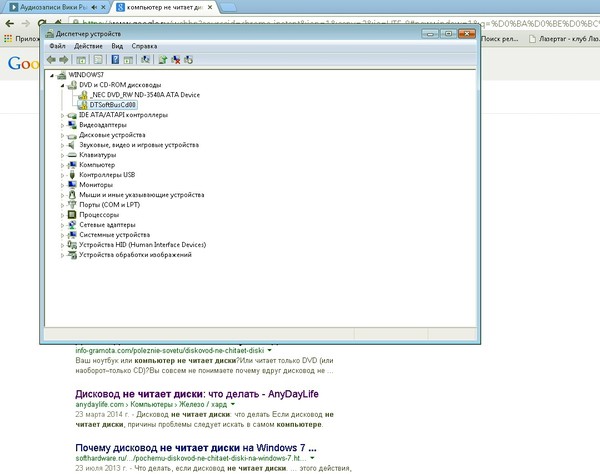
Task: Select 'Устройства обработки изображений' label
Action: 135,255
